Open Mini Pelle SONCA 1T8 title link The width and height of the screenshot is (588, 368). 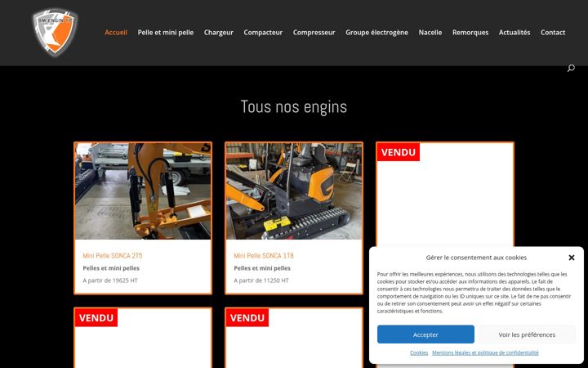click(264, 256)
